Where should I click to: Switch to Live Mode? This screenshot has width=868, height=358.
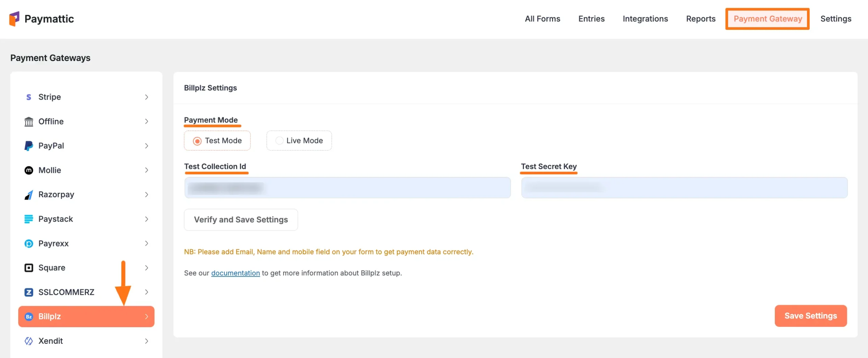[279, 140]
